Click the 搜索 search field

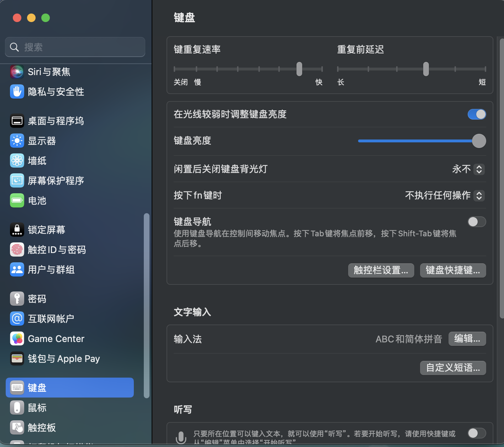coord(75,47)
